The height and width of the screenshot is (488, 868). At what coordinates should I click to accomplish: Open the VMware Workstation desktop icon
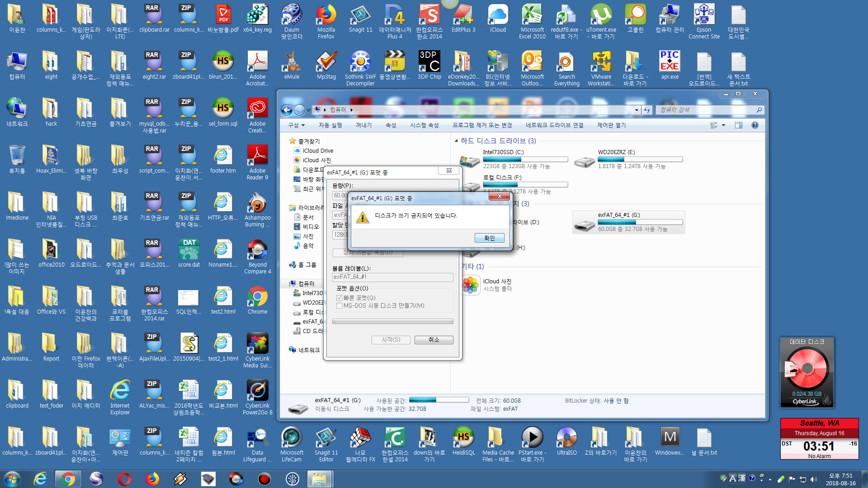coord(601,69)
